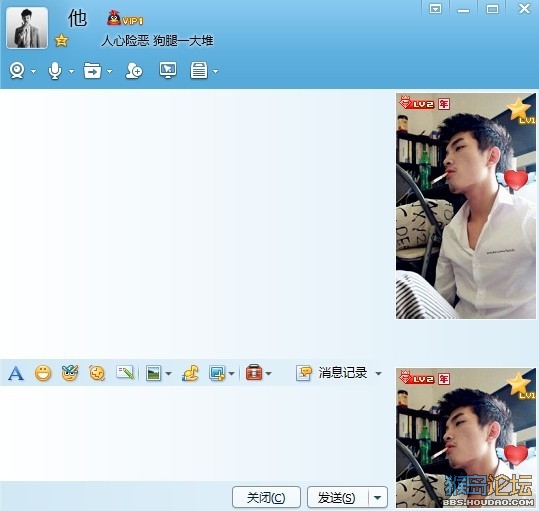Viewport: 539px width, 511px height.
Task: Click the send file folder icon
Action: click(92, 70)
